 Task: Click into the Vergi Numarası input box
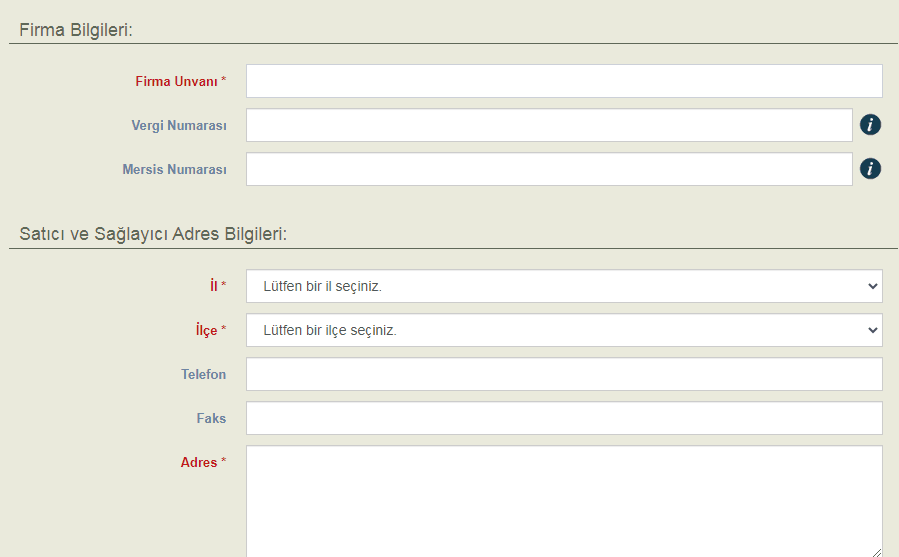(x=549, y=125)
